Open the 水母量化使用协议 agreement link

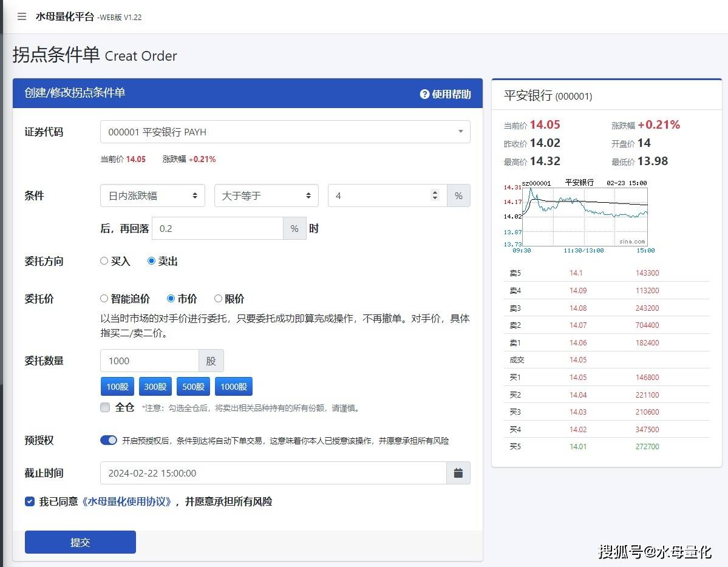point(127,501)
